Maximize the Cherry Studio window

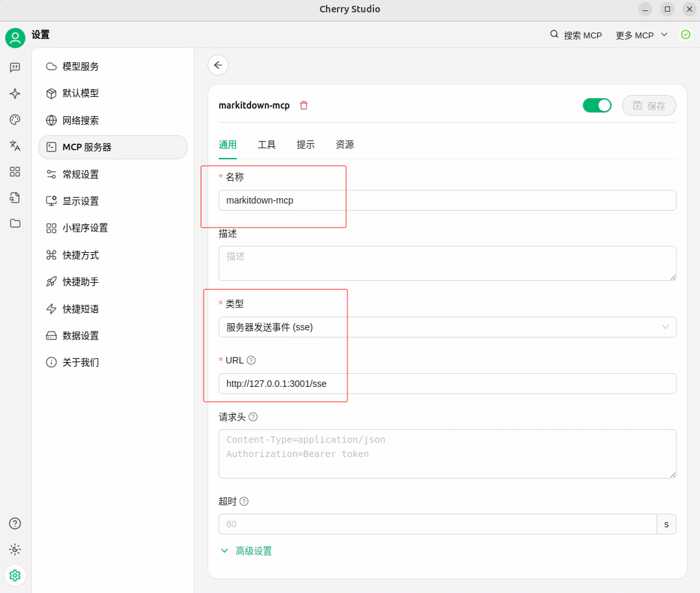(667, 9)
